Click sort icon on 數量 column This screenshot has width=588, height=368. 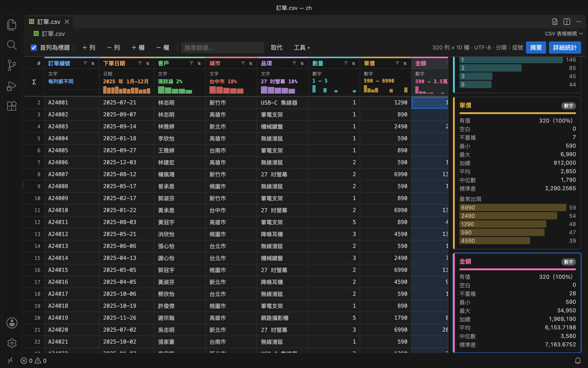pyautogui.click(x=353, y=63)
